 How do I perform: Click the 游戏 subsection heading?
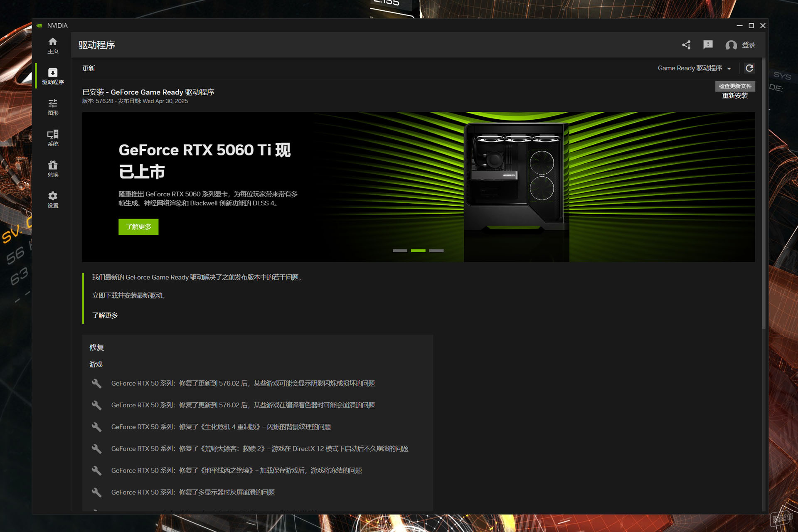pyautogui.click(x=96, y=365)
